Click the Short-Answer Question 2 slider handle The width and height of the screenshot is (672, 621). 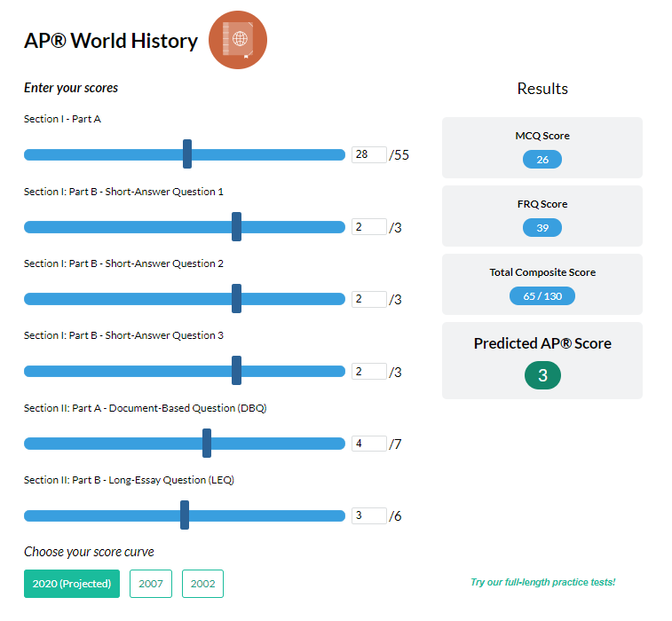point(236,298)
